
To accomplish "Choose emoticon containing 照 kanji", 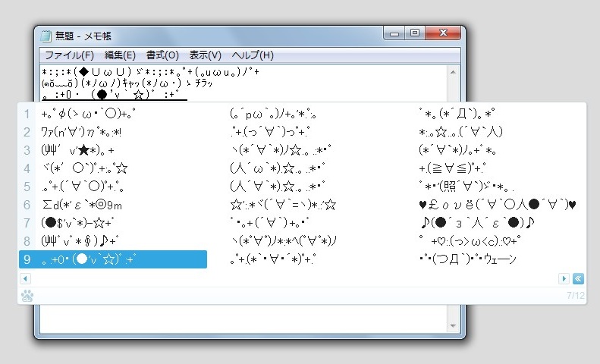I will coord(466,187).
